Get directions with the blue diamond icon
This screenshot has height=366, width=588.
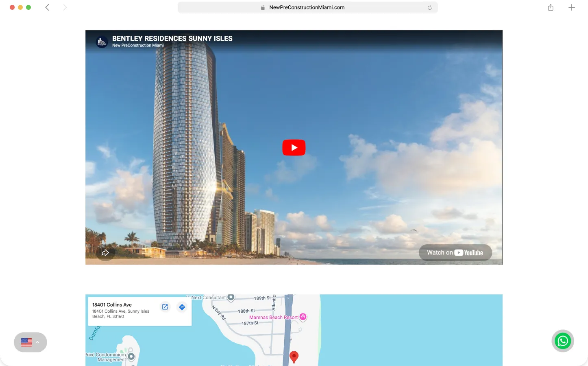click(182, 307)
